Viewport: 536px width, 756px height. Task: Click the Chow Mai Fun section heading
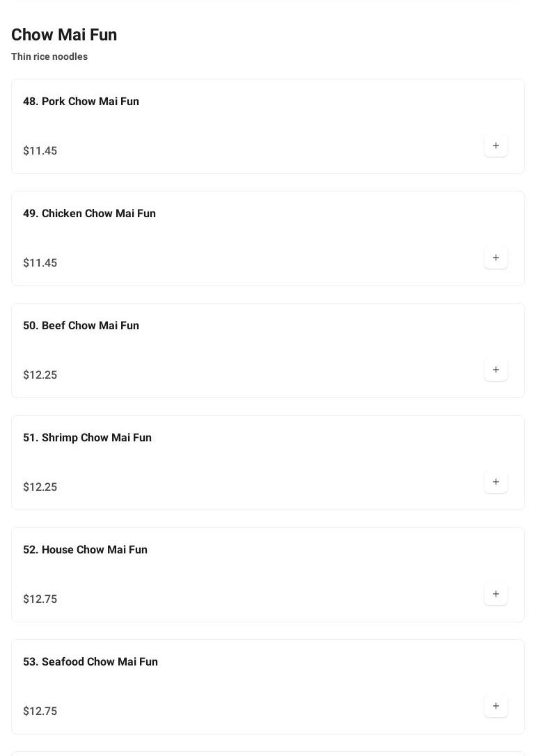(x=64, y=35)
